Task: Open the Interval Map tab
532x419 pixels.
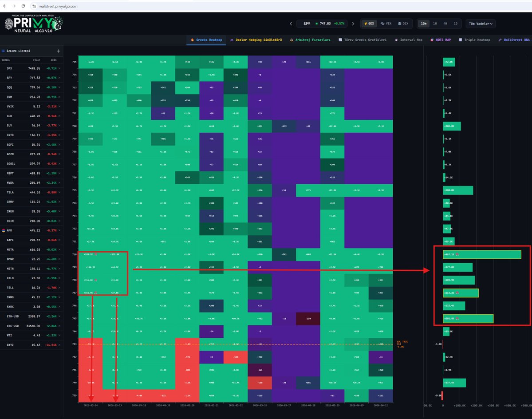Action: point(409,40)
